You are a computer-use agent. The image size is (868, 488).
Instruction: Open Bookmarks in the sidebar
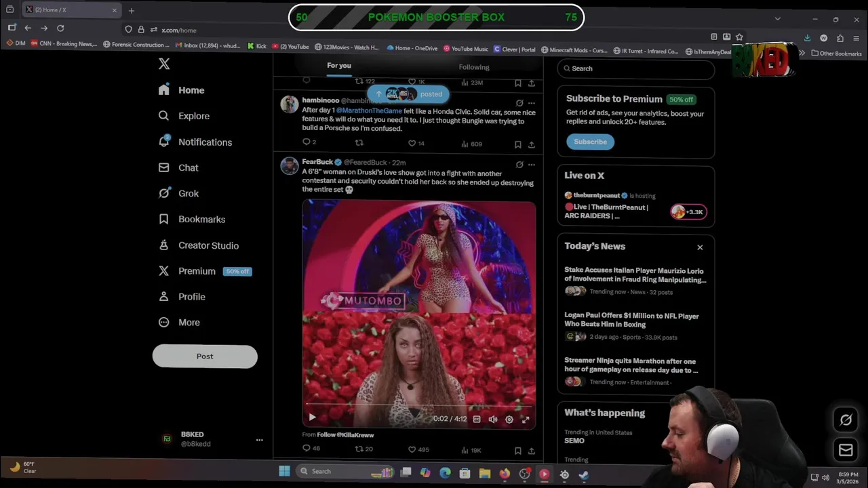pos(192,219)
